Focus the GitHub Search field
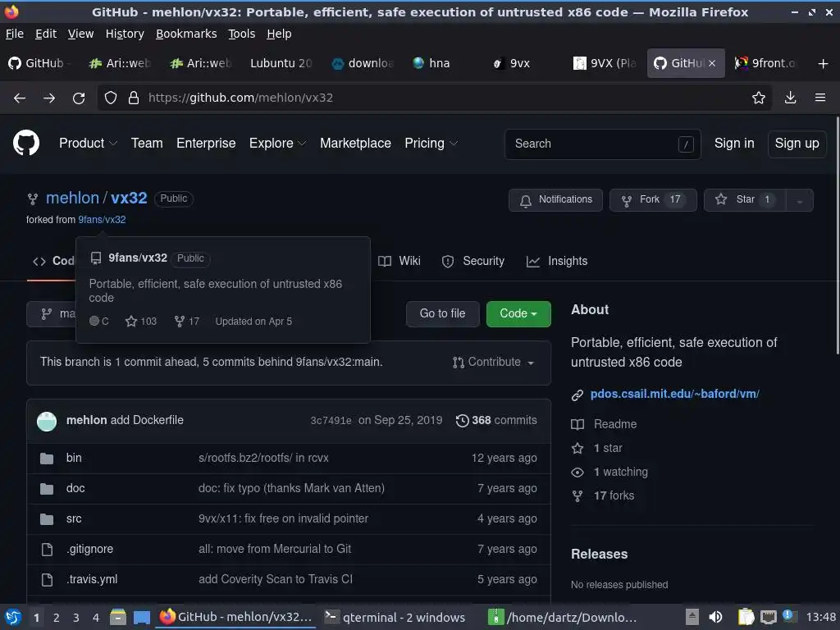The image size is (840, 630). [x=602, y=144]
